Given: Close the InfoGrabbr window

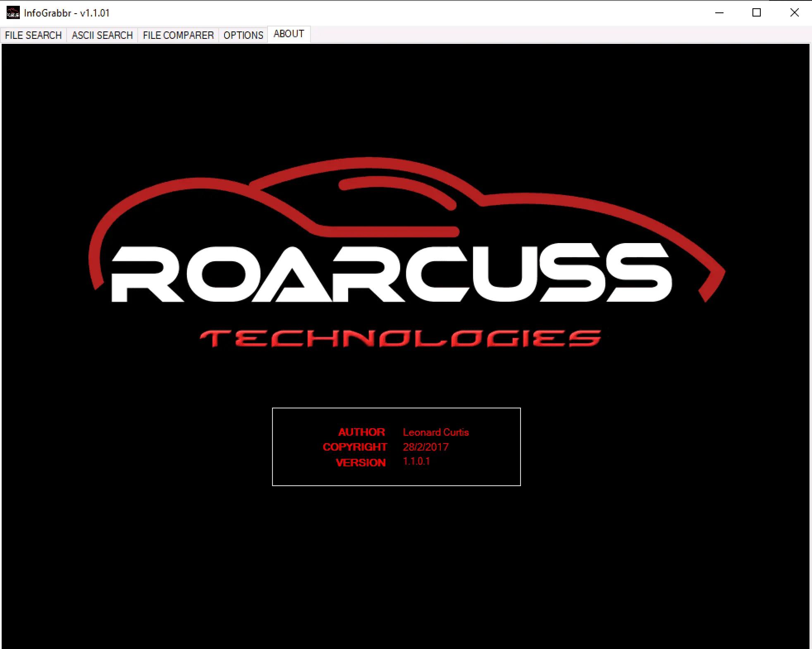Looking at the screenshot, I should click(794, 13).
